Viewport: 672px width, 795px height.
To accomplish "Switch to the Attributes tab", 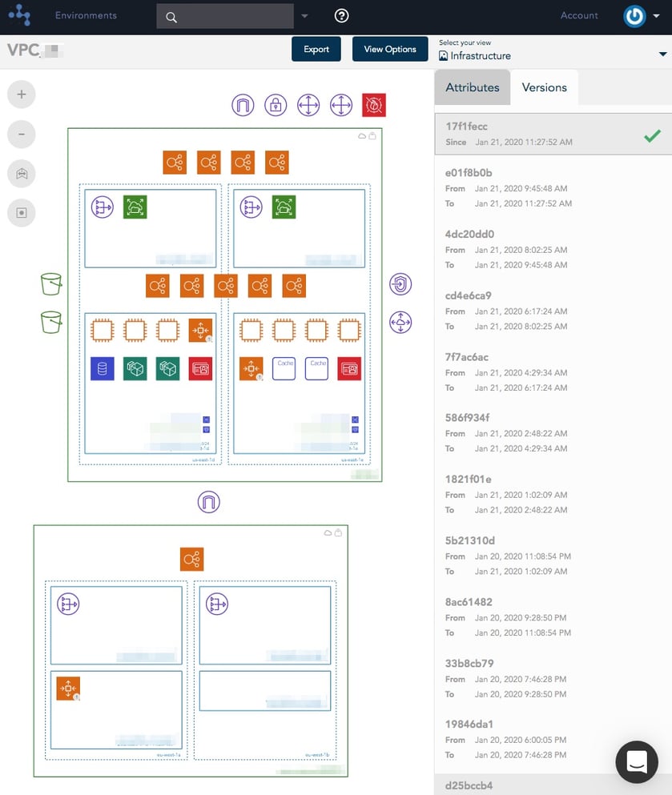I will coord(472,87).
